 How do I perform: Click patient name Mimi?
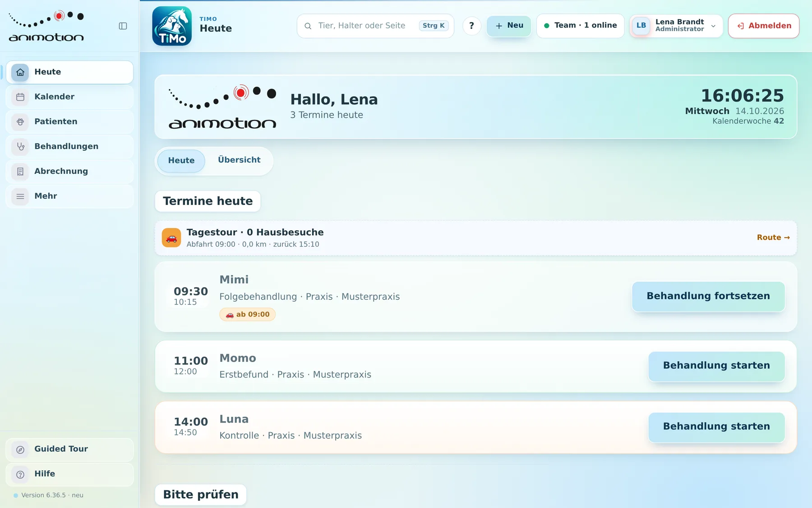[234, 280]
